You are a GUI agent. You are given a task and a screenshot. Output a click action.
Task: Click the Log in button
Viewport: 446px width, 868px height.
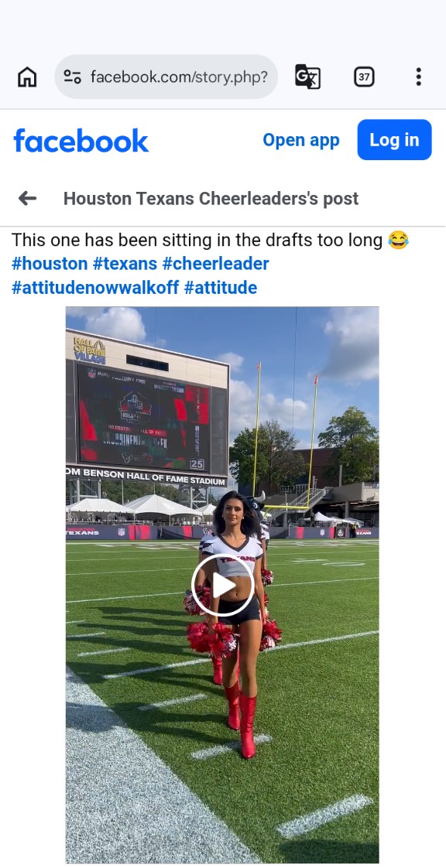tap(394, 139)
